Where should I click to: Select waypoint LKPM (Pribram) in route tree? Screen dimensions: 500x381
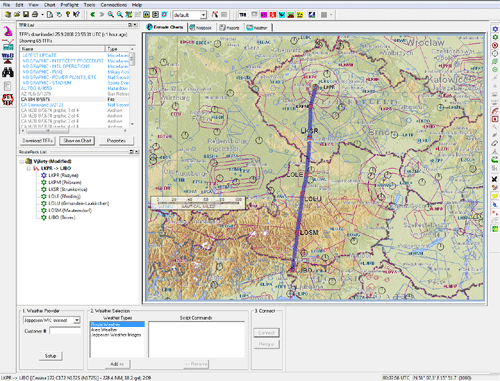65,182
